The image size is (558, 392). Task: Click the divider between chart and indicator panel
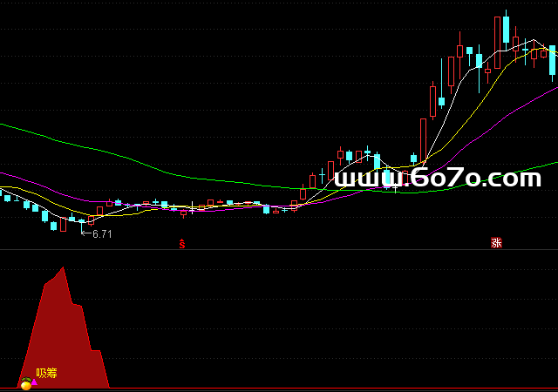(x=279, y=251)
